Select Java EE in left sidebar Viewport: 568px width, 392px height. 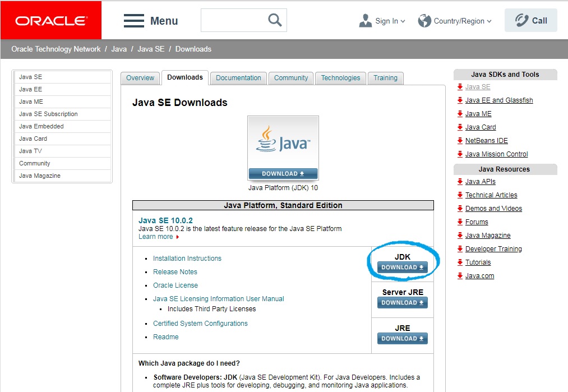point(62,89)
